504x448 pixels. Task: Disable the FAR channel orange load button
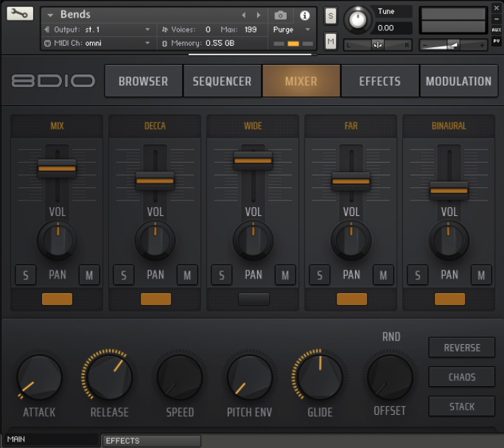(x=351, y=299)
